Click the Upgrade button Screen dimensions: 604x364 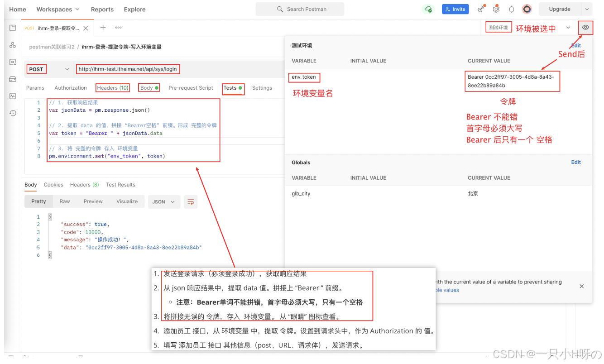coord(560,9)
